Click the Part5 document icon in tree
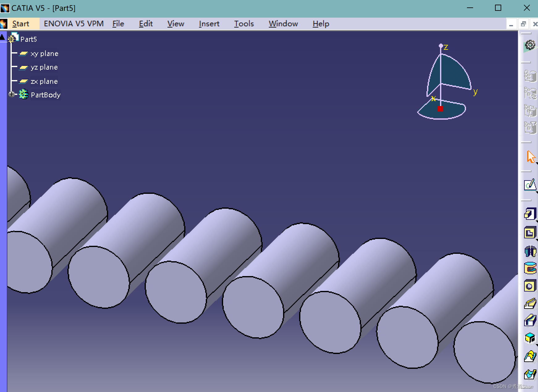This screenshot has width=538, height=392. [13, 38]
